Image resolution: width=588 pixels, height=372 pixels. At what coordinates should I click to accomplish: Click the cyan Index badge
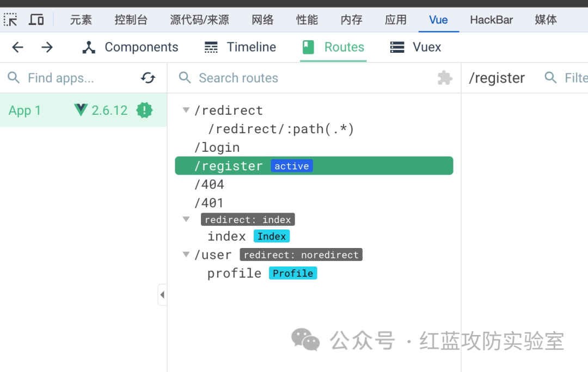click(x=272, y=236)
